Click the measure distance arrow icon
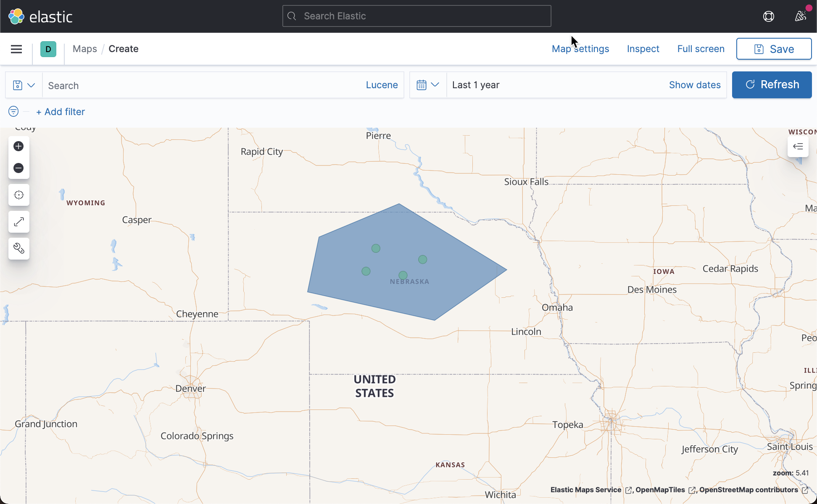817x504 pixels. (18, 222)
